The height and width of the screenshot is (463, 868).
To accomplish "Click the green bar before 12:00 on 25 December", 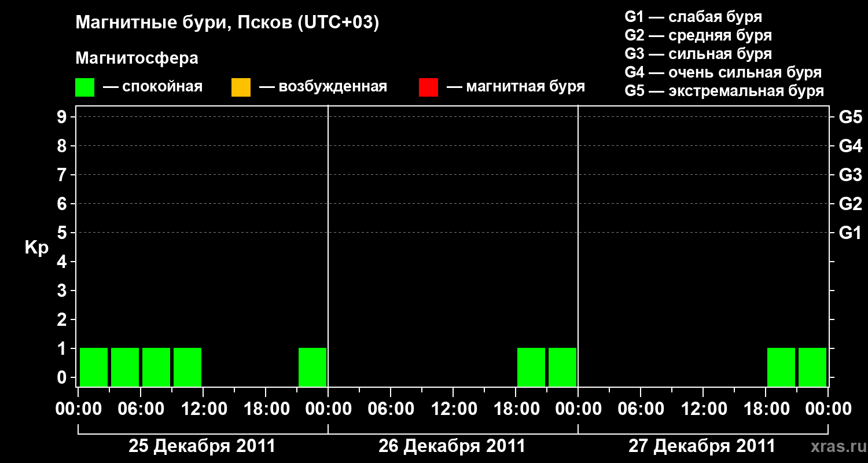I will coord(187,367).
